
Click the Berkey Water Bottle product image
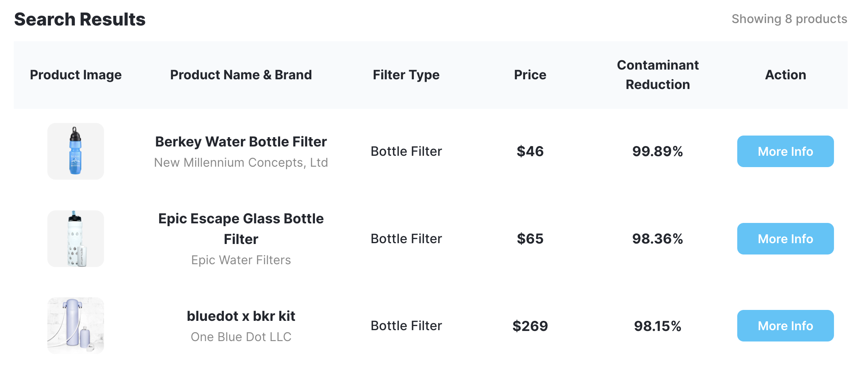[x=76, y=151]
